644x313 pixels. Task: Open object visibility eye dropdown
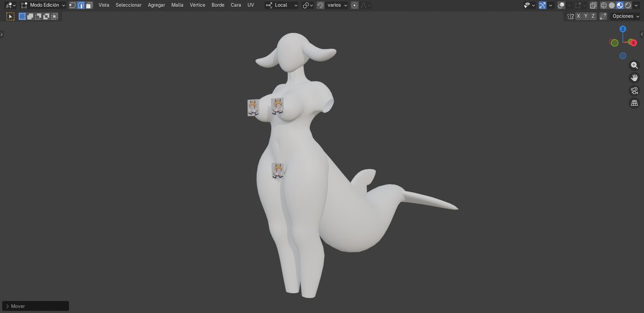(530, 5)
